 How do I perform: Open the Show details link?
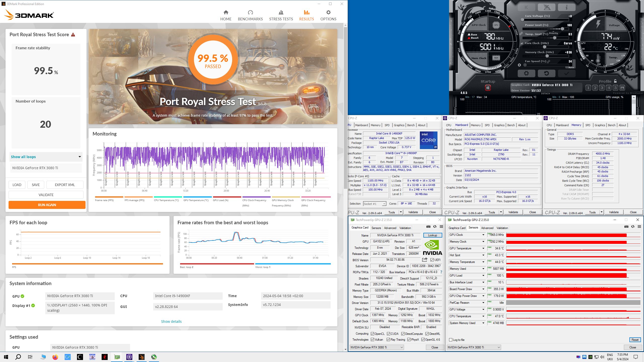(x=171, y=322)
